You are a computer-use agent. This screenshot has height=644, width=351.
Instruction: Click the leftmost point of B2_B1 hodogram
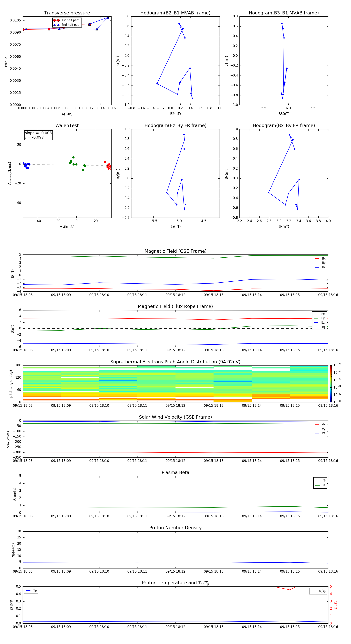pos(157,84)
